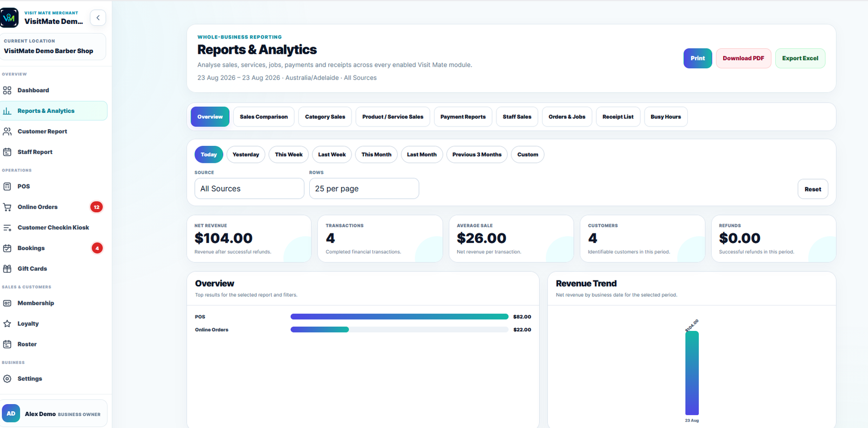Open the 25 per page rows dropdown
The width and height of the screenshot is (868, 428).
pyautogui.click(x=364, y=189)
